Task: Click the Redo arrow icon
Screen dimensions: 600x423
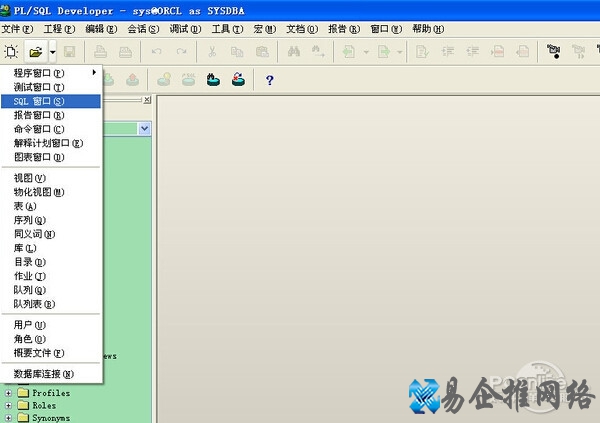Action: pyautogui.click(x=181, y=51)
